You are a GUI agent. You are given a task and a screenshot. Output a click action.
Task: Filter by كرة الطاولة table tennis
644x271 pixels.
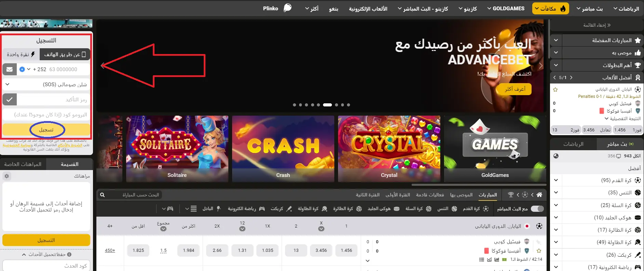[x=312, y=209]
